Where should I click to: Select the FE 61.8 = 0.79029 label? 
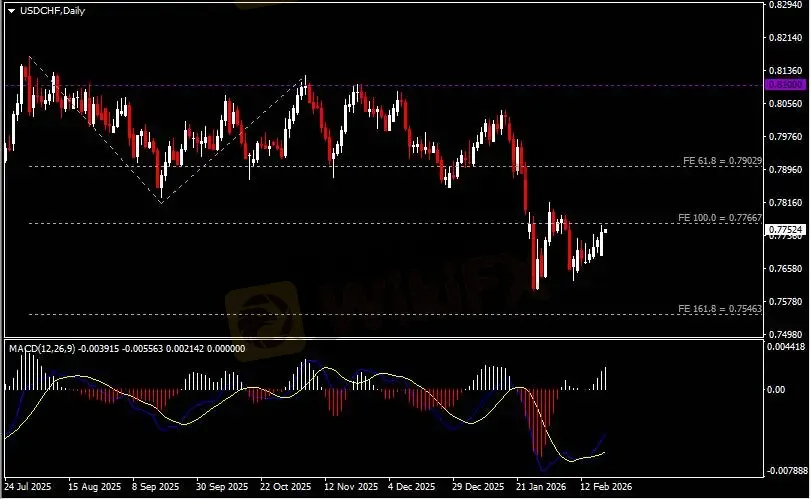click(x=721, y=160)
